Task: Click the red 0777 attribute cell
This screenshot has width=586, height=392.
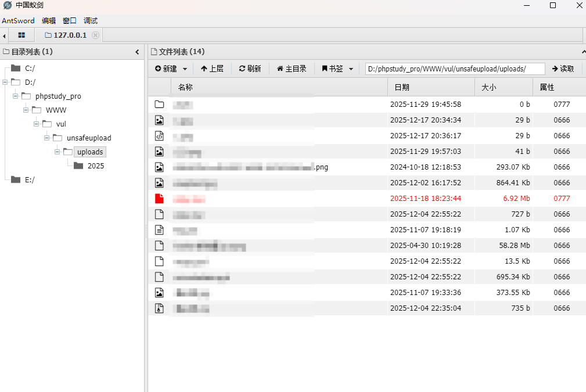Action: (x=562, y=199)
